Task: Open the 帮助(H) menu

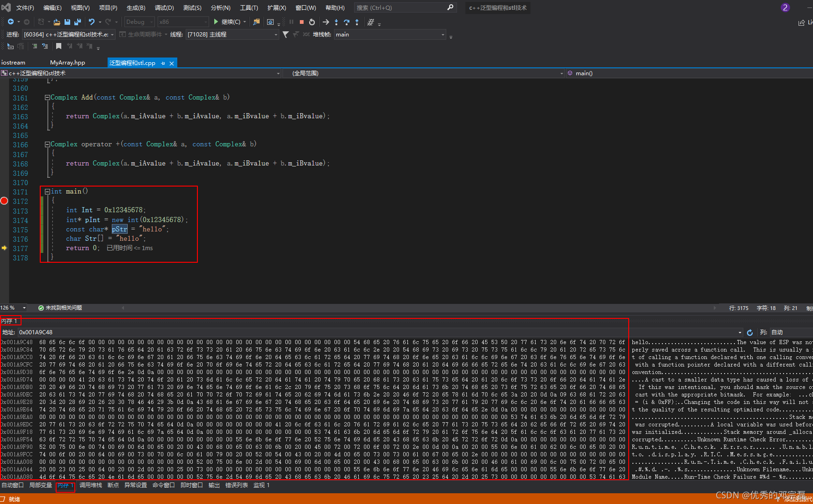Action: [x=335, y=7]
